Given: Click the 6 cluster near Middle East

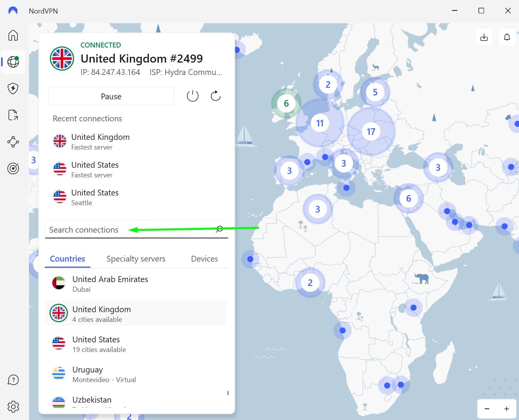Looking at the screenshot, I should (x=409, y=199).
